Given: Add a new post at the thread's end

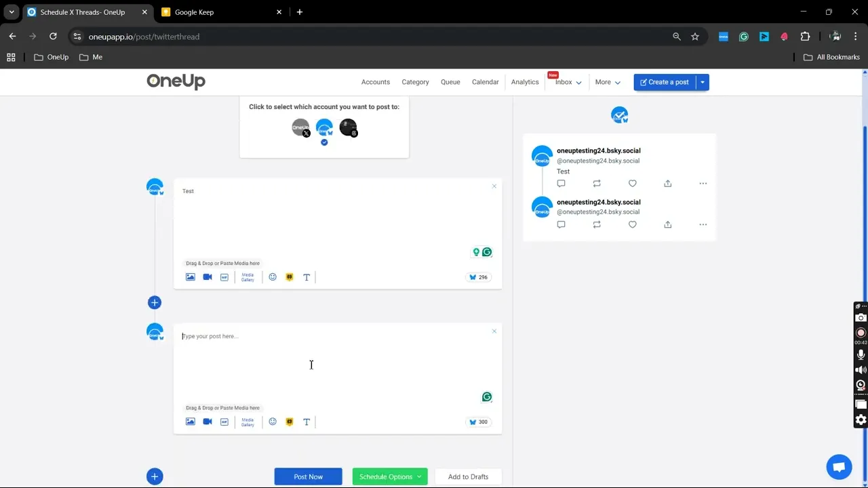Looking at the screenshot, I should tap(155, 476).
